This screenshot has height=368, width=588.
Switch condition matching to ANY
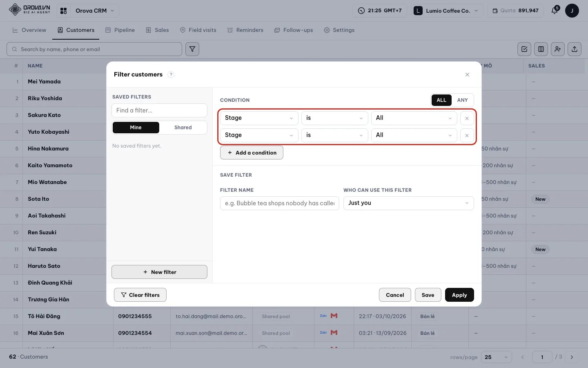click(462, 100)
